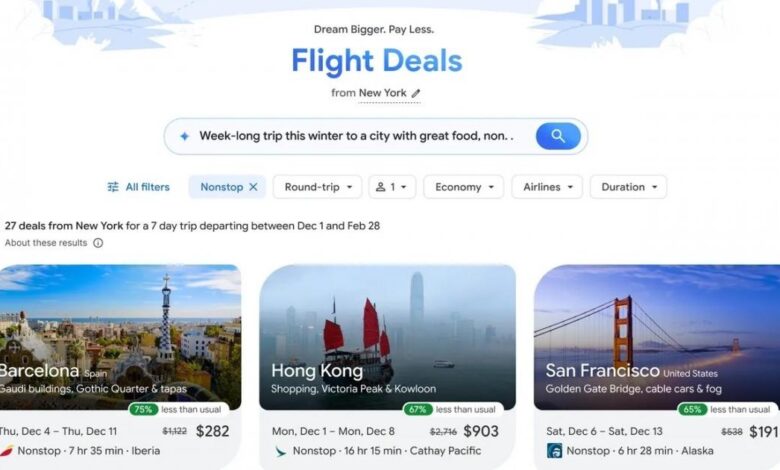Open the Barcelona deal photo

120,337
